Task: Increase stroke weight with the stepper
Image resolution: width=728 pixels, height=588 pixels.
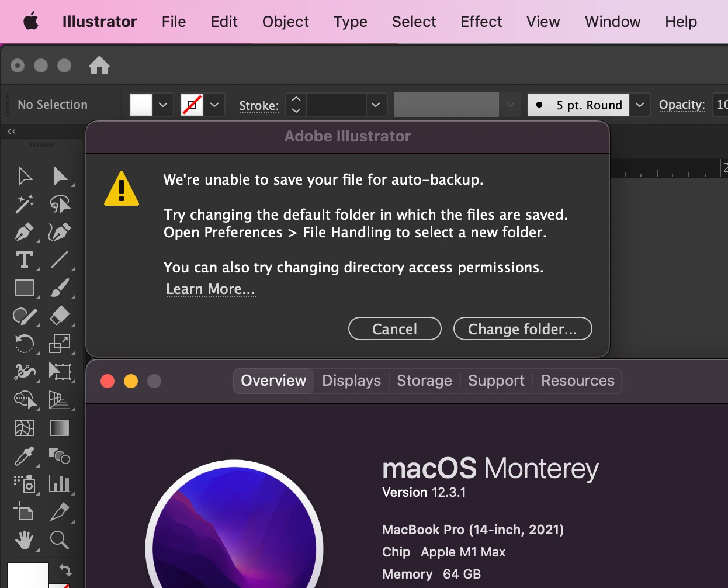Action: [x=296, y=99]
